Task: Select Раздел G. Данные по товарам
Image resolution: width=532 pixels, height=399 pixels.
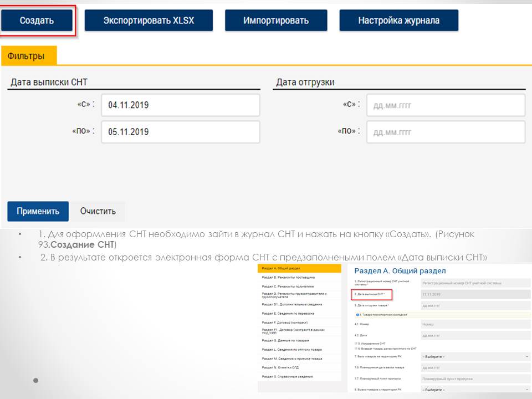Action: point(299,340)
